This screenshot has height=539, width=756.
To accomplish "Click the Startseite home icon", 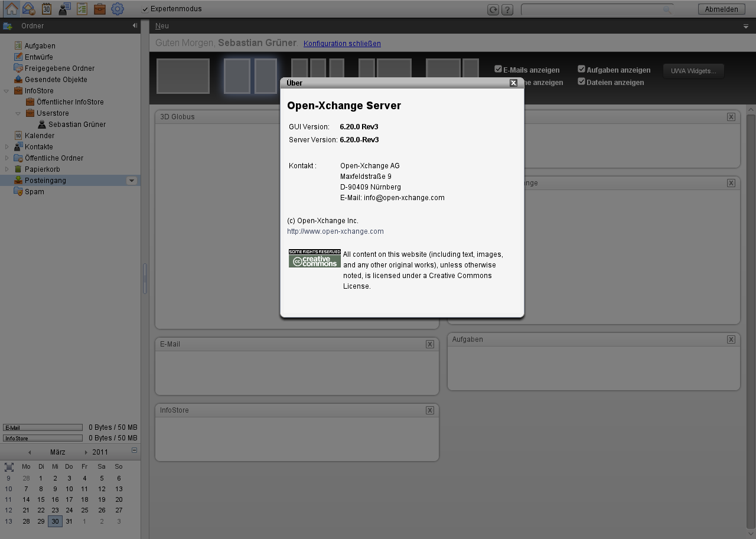I will tap(12, 8).
